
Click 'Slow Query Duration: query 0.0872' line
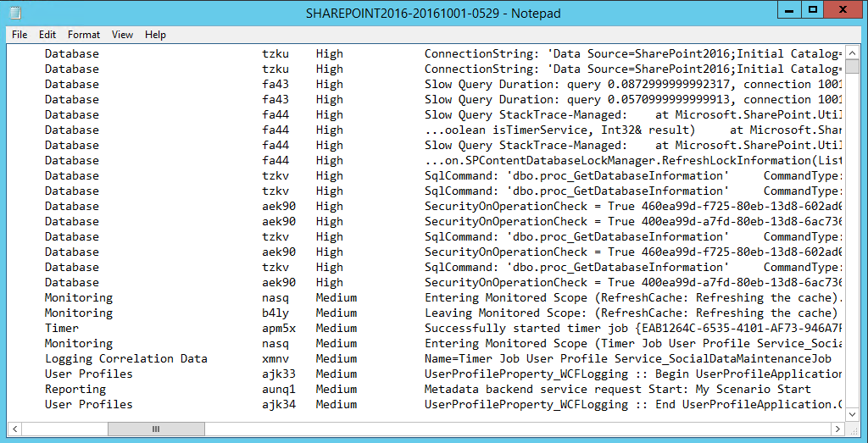tap(633, 85)
